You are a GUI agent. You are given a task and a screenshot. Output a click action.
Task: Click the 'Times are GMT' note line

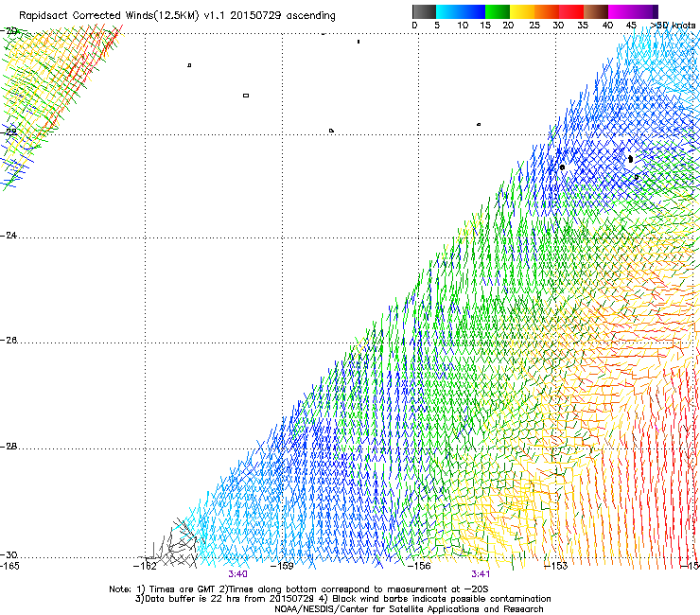click(x=299, y=589)
